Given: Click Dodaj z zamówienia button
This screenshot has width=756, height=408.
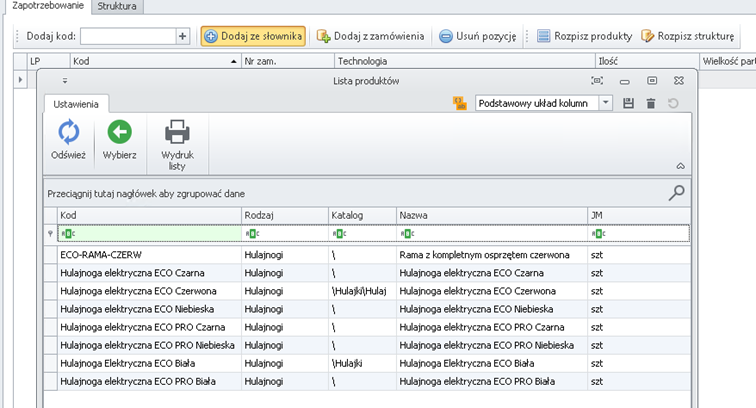Looking at the screenshot, I should click(370, 37).
